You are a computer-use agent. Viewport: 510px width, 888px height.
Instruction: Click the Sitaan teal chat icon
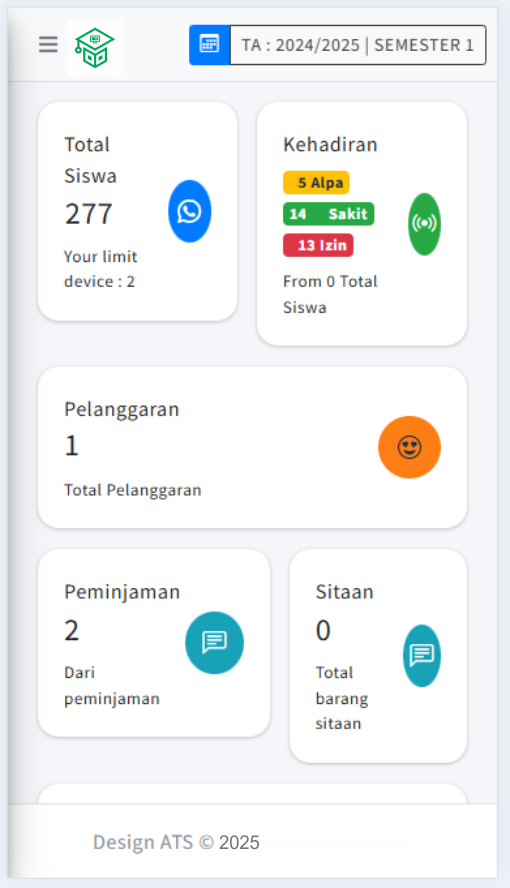coord(422,656)
